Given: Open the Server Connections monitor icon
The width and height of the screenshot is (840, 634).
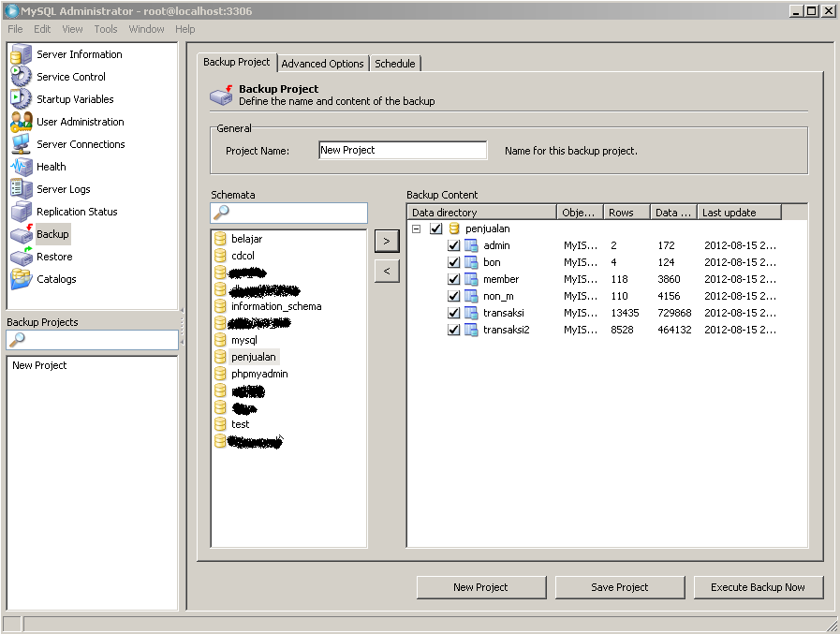Looking at the screenshot, I should click(x=22, y=144).
